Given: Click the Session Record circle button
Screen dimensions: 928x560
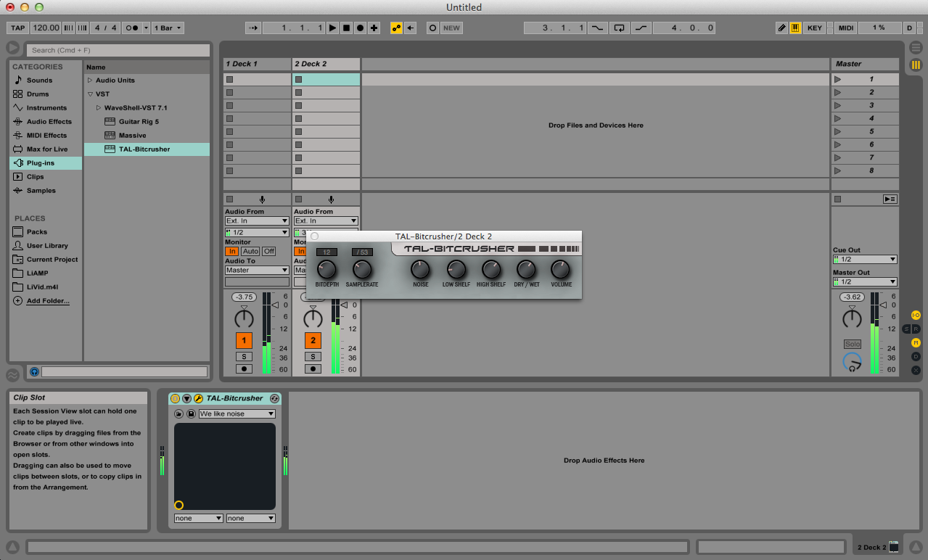Looking at the screenshot, I should tap(432, 28).
